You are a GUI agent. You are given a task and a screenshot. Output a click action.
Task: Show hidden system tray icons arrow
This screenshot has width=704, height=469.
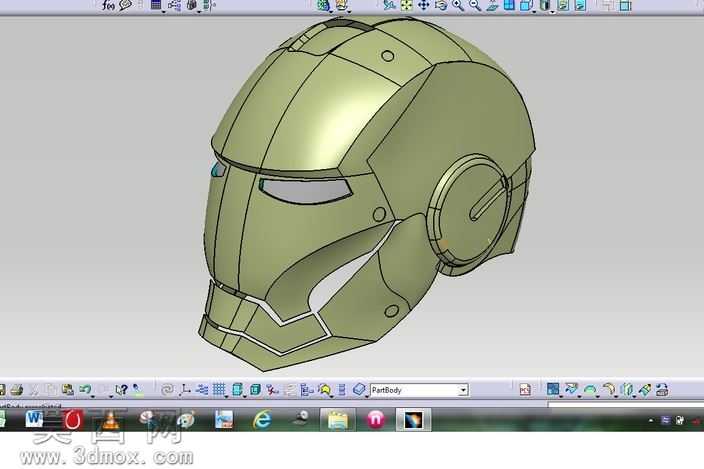tap(651, 421)
